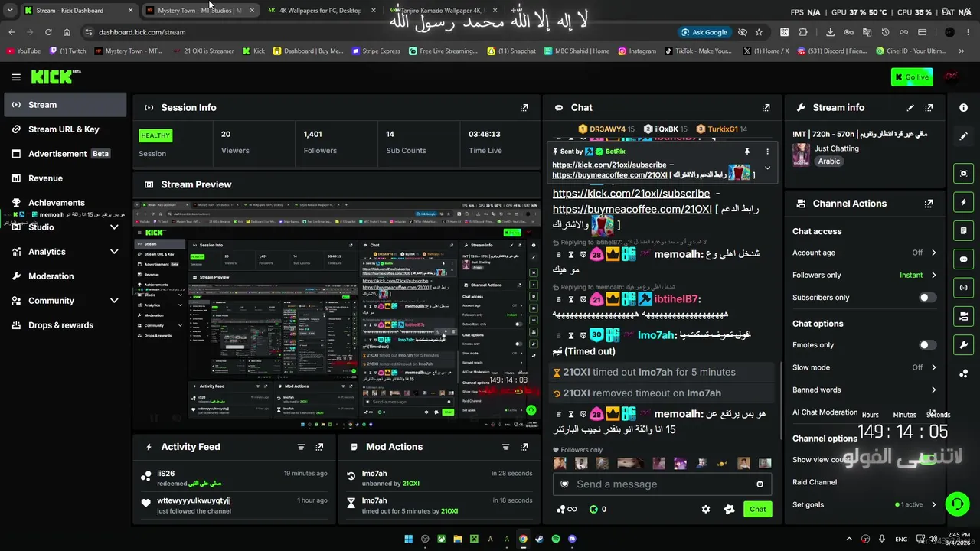Open Discord from the taskbar
The height and width of the screenshot is (551, 980).
tap(572, 539)
